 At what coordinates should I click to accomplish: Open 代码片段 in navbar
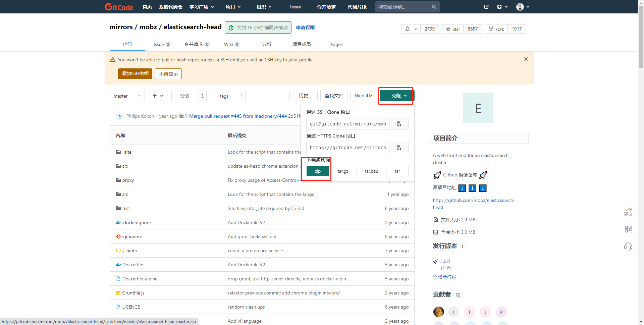(x=357, y=7)
